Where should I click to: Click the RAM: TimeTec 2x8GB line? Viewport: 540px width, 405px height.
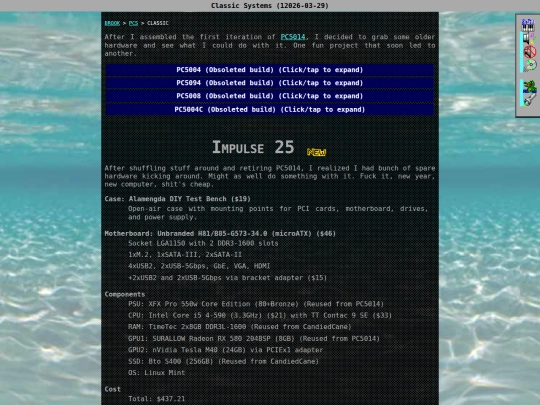(x=240, y=326)
